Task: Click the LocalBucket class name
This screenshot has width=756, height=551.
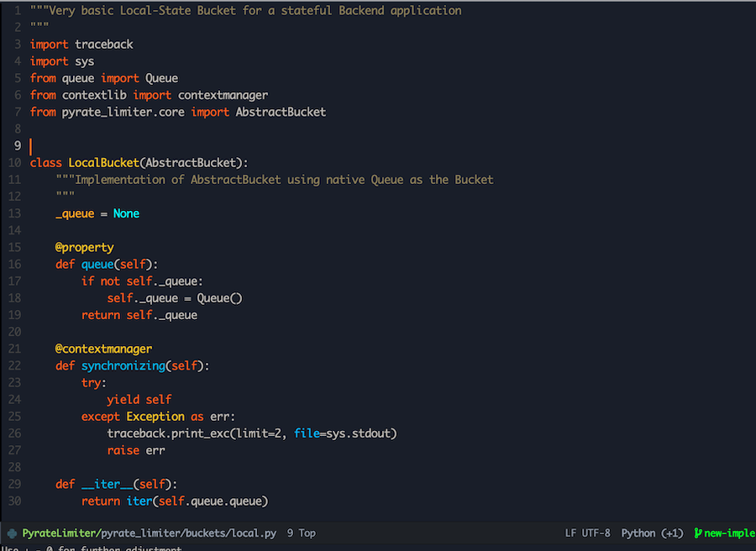Action: 103,163
